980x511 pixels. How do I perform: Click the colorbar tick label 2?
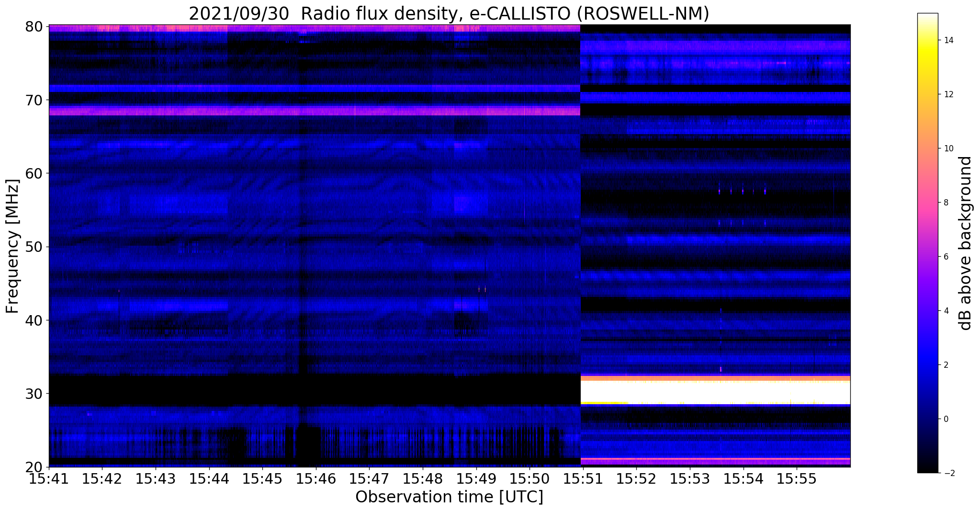pos(945,365)
